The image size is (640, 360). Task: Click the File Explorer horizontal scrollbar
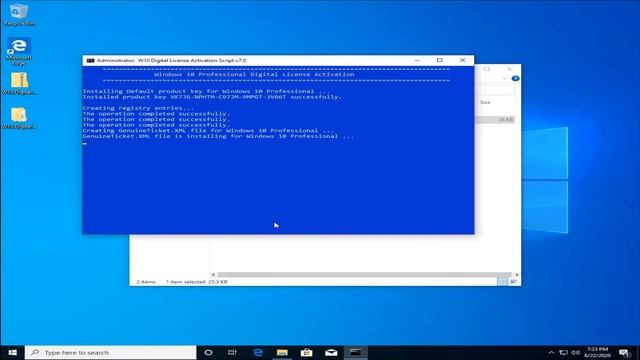[364, 275]
